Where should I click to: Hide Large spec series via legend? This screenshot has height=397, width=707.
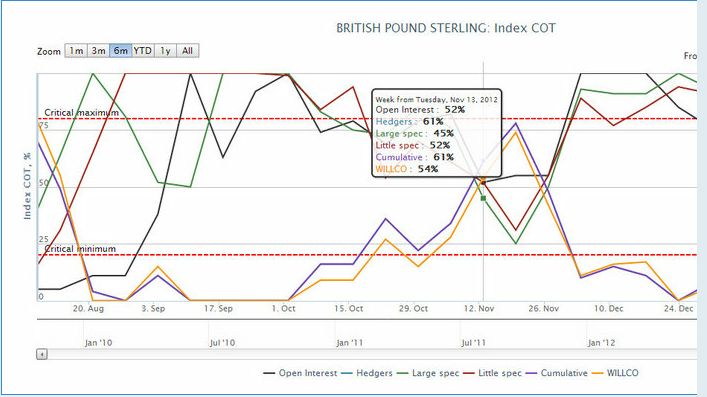tap(428, 373)
